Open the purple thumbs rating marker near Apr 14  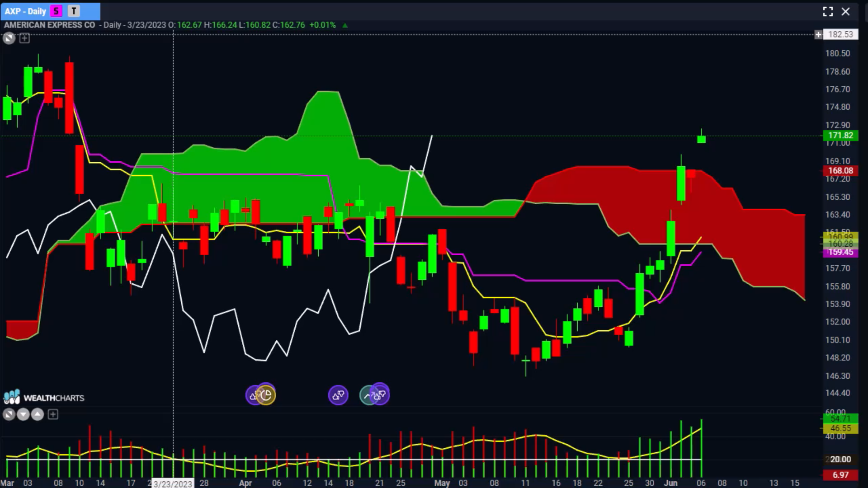tap(338, 395)
